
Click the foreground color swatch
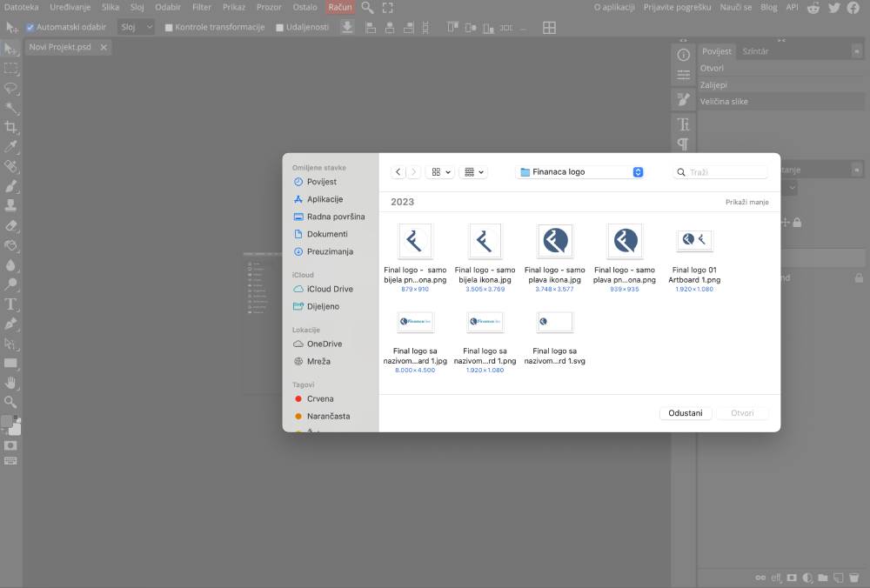(7, 422)
